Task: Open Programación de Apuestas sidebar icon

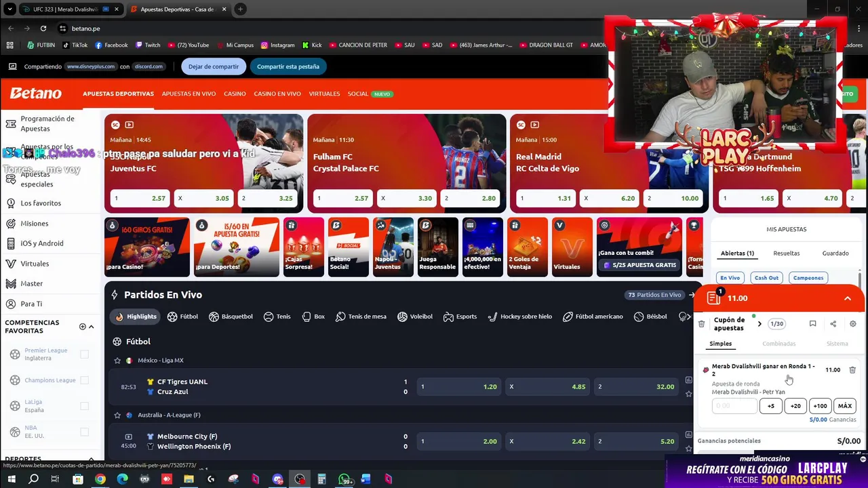Action: (x=11, y=123)
